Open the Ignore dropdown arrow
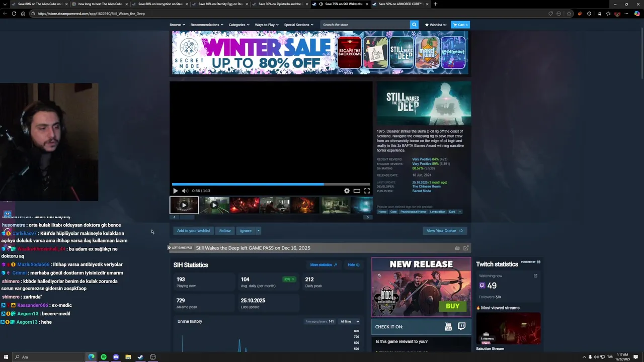644x362 pixels. tap(259, 231)
